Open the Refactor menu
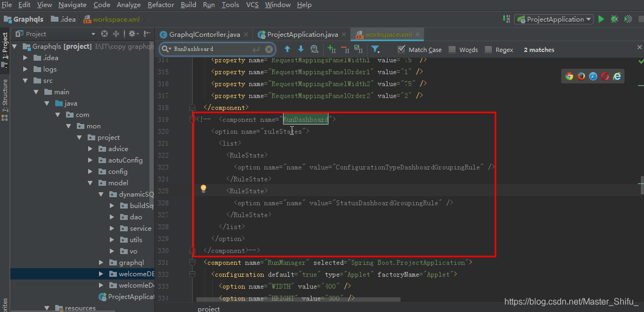This screenshot has height=312, width=644. 161,5
